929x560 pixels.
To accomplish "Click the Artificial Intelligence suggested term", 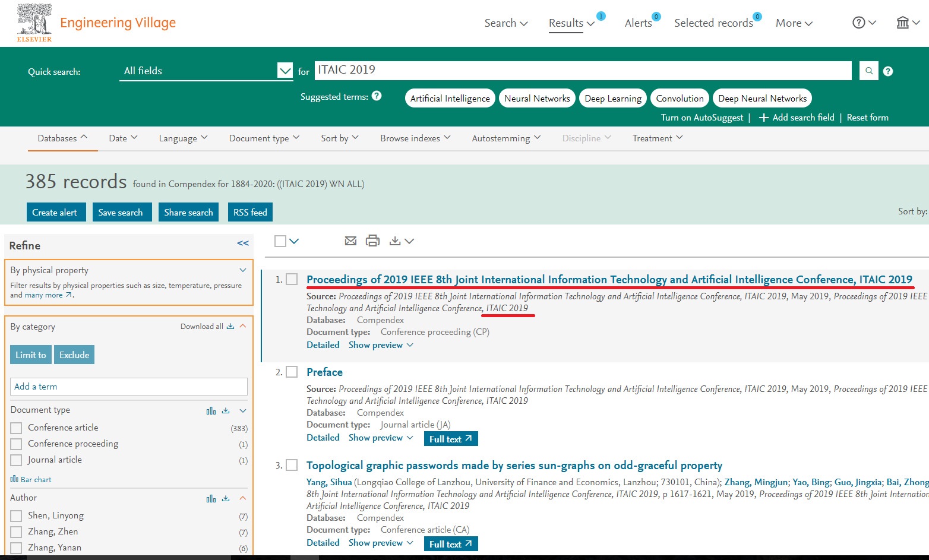I will coord(450,98).
